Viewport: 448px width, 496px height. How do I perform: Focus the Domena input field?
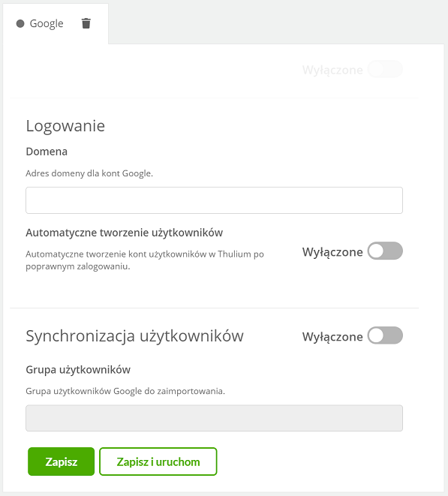[214, 200]
